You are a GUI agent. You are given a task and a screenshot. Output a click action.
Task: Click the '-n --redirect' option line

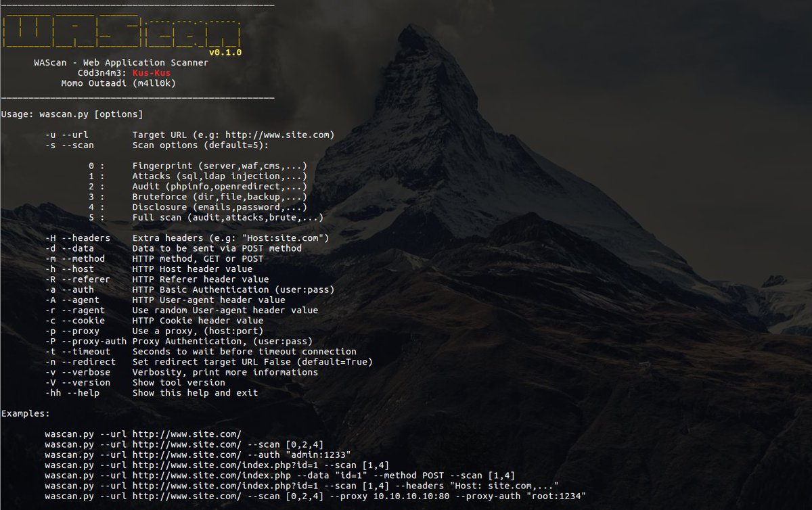(208, 362)
